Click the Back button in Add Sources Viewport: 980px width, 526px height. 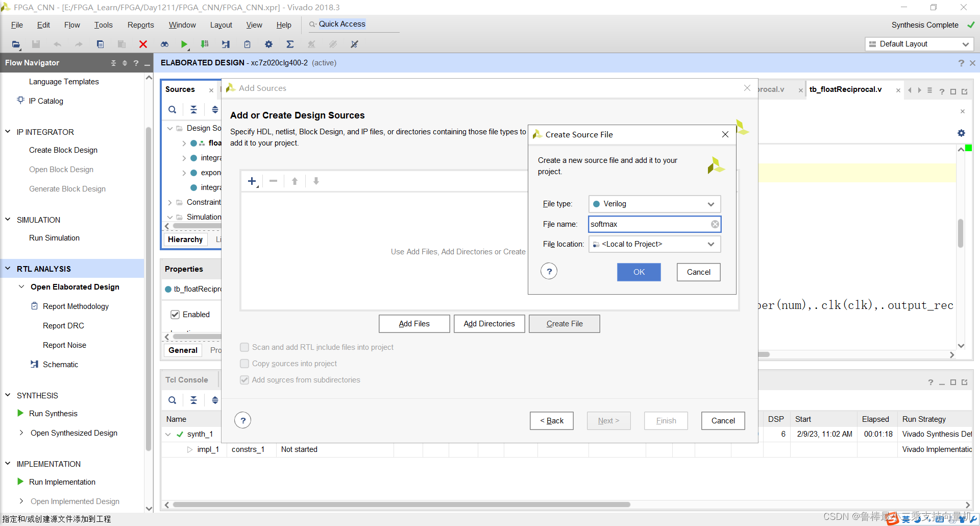coord(552,421)
